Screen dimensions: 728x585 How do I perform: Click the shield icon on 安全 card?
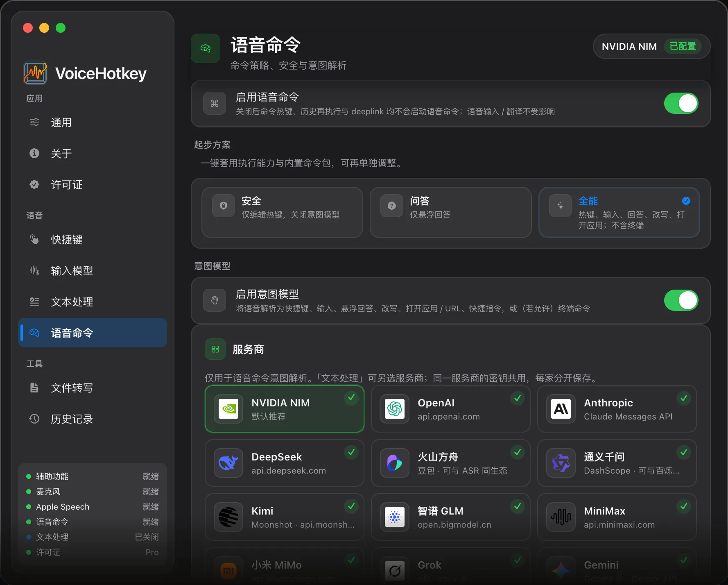pyautogui.click(x=224, y=206)
